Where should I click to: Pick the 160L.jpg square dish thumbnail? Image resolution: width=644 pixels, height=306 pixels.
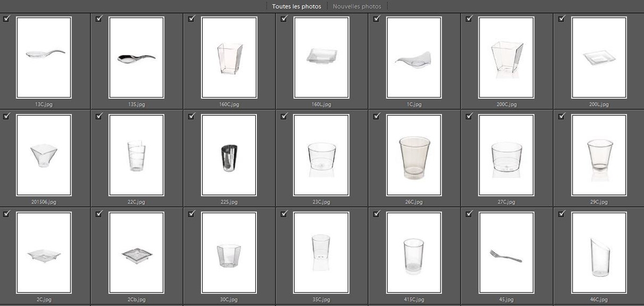(x=321, y=57)
